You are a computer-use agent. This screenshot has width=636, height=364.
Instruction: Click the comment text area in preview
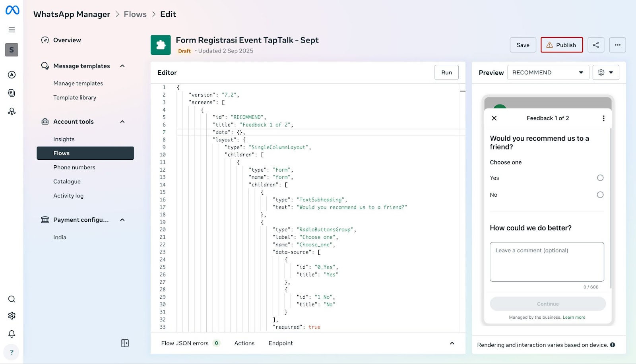click(547, 262)
